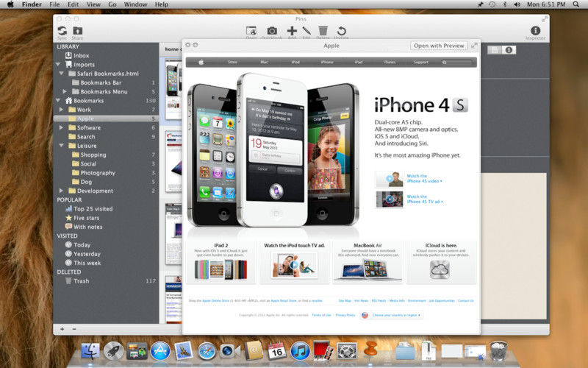Click the Quicklook camera toolbar icon
Viewport: 588px width, 368px height.
coord(272,31)
